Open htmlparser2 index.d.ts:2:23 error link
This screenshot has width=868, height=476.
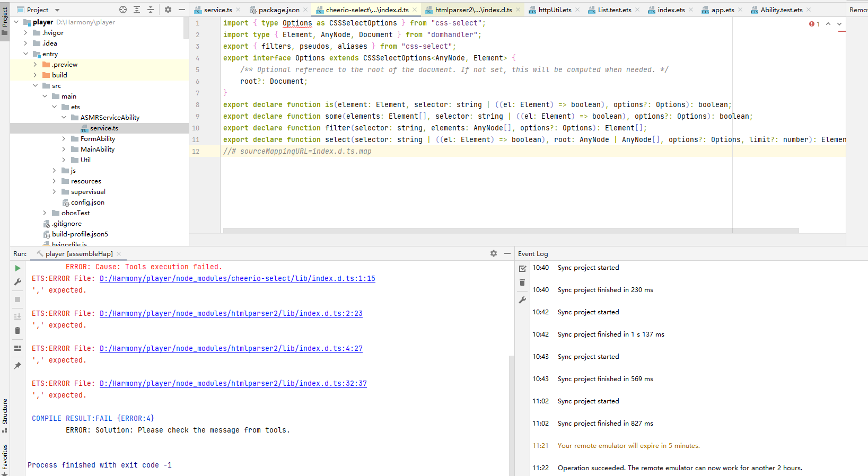coord(231,313)
